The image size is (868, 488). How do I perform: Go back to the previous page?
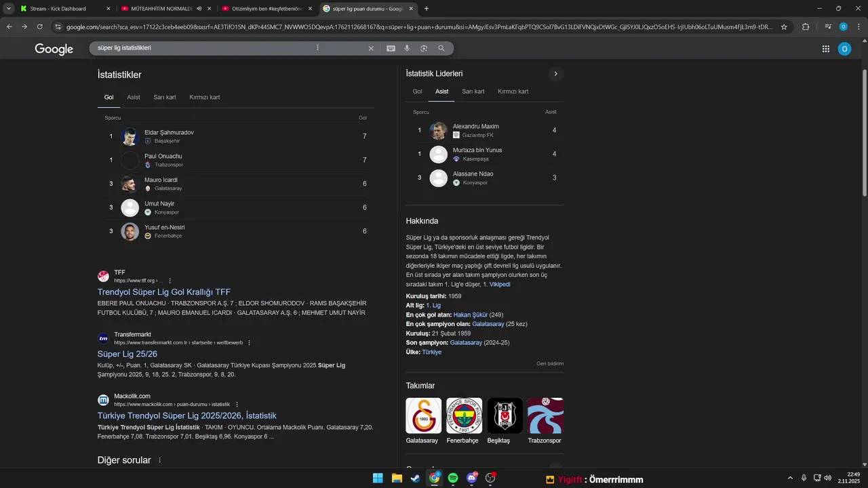point(9,27)
